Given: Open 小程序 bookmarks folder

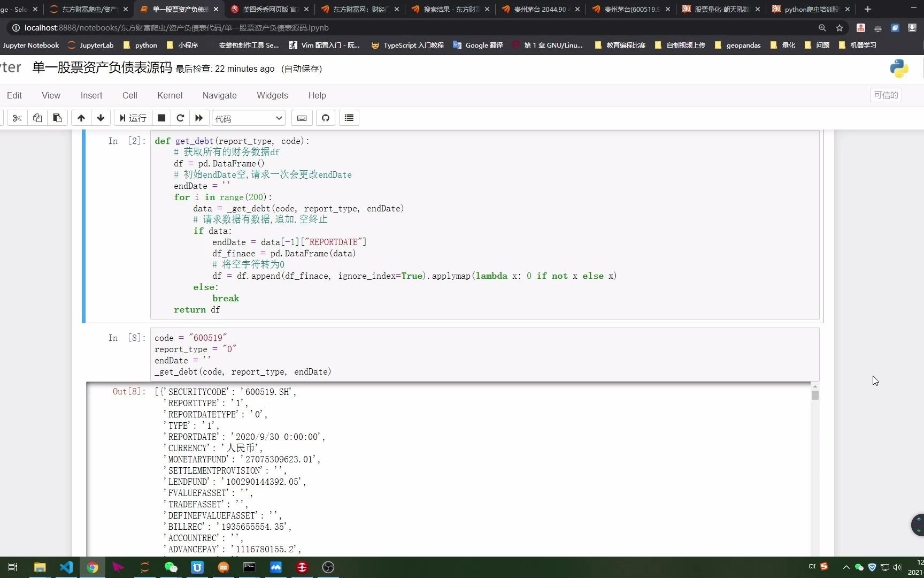Looking at the screenshot, I should [x=182, y=45].
